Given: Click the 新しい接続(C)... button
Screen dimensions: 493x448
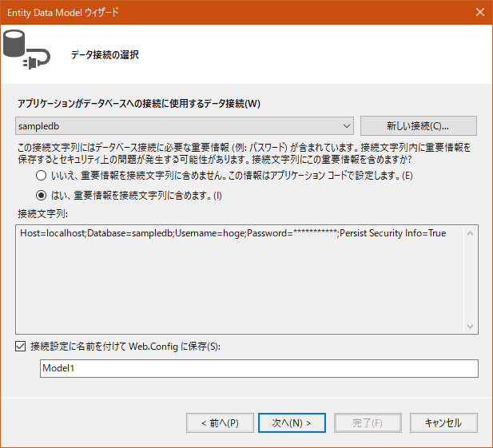Looking at the screenshot, I should click(418, 126).
